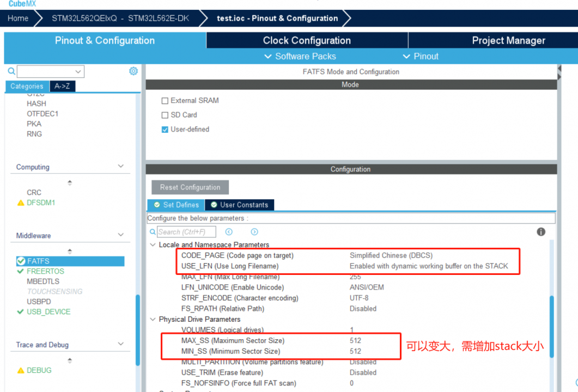
Task: Click the next-search circular arrow icon
Action: click(x=254, y=231)
